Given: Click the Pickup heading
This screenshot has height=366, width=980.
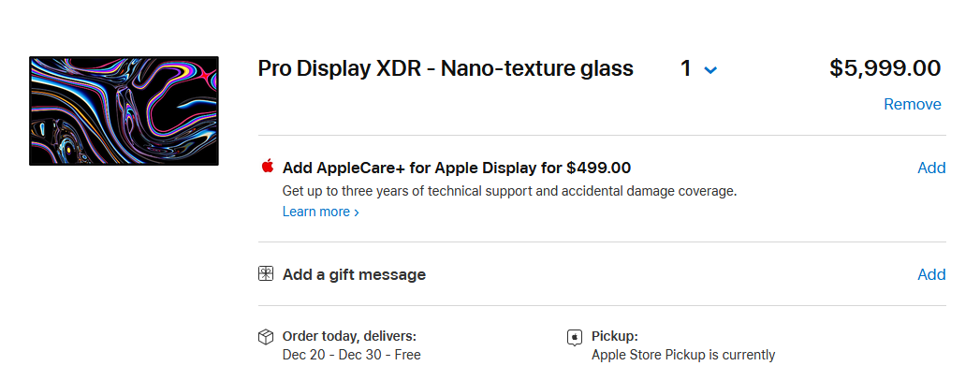Looking at the screenshot, I should (615, 337).
